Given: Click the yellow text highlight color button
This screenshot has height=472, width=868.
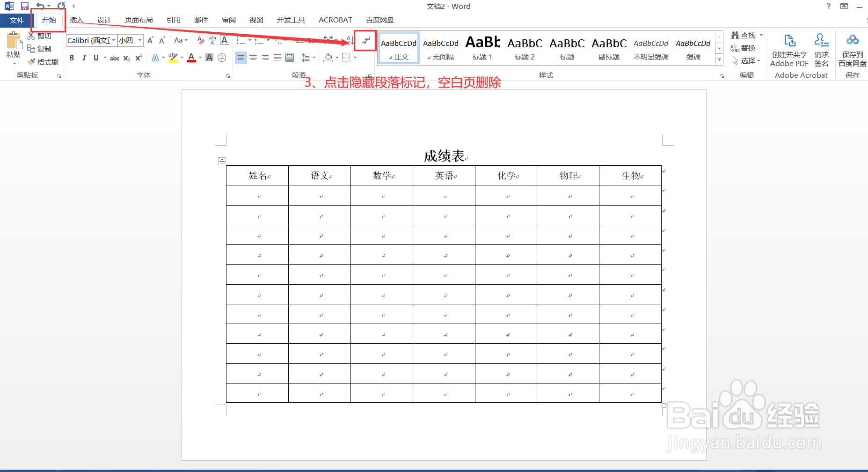Looking at the screenshot, I should (x=173, y=58).
